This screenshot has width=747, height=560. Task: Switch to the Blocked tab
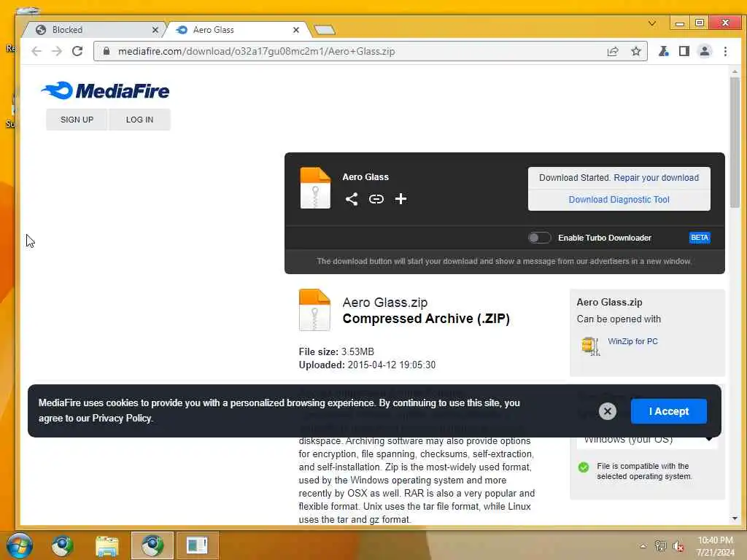click(96, 29)
